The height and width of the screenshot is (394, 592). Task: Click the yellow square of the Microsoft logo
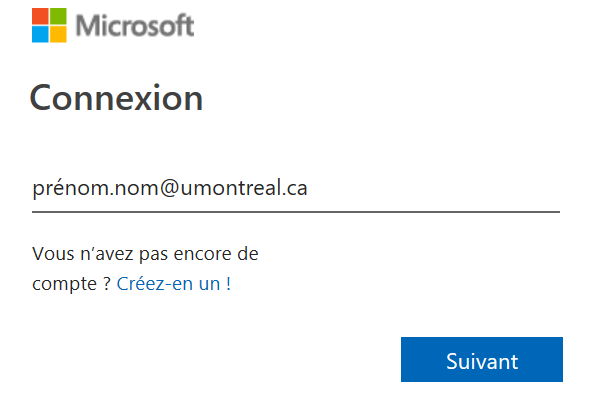coord(58,34)
